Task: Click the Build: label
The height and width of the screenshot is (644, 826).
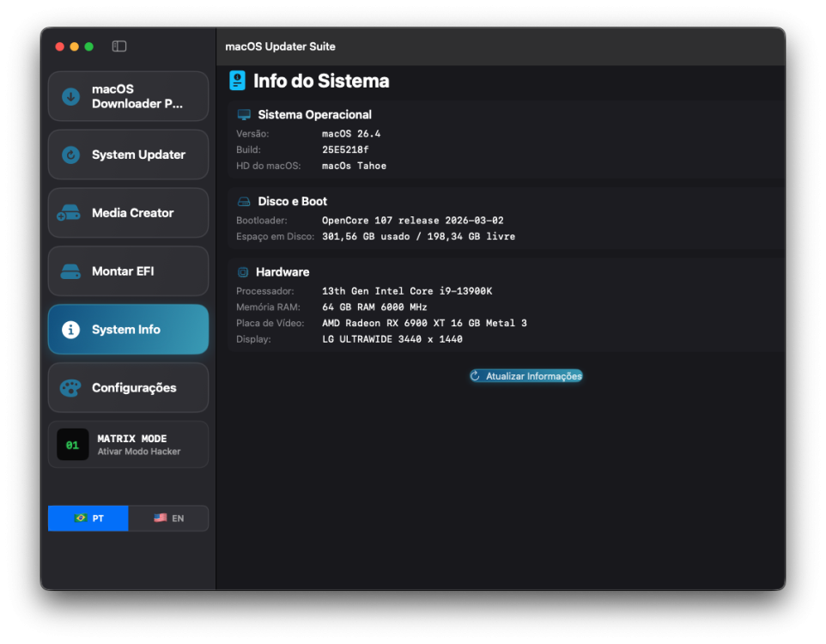Action: pyautogui.click(x=248, y=149)
